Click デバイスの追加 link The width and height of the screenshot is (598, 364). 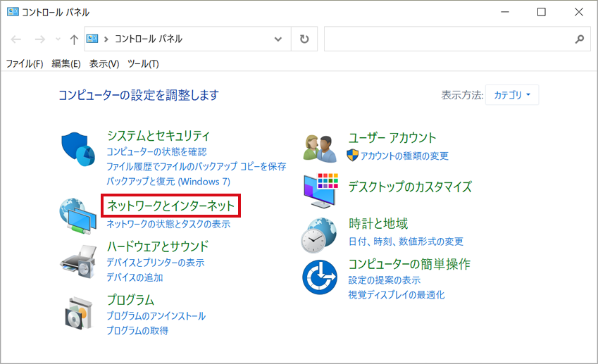135,277
